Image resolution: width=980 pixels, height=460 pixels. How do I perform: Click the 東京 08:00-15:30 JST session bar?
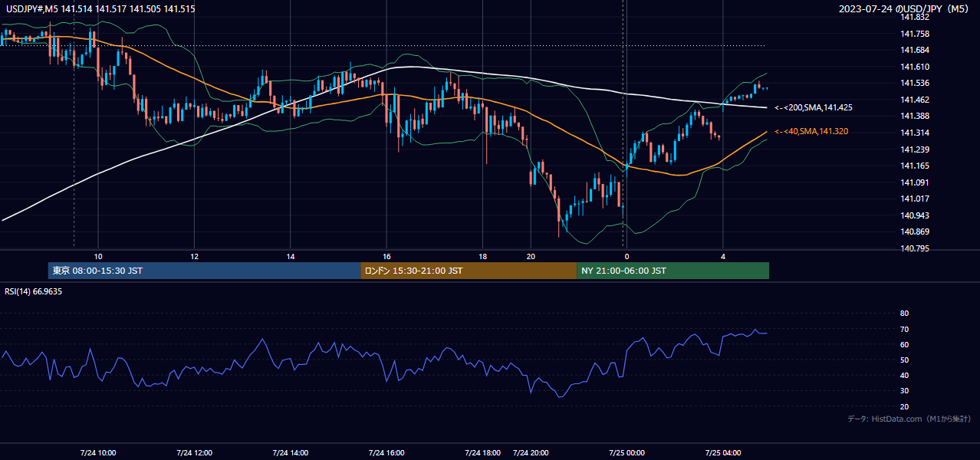pyautogui.click(x=204, y=271)
